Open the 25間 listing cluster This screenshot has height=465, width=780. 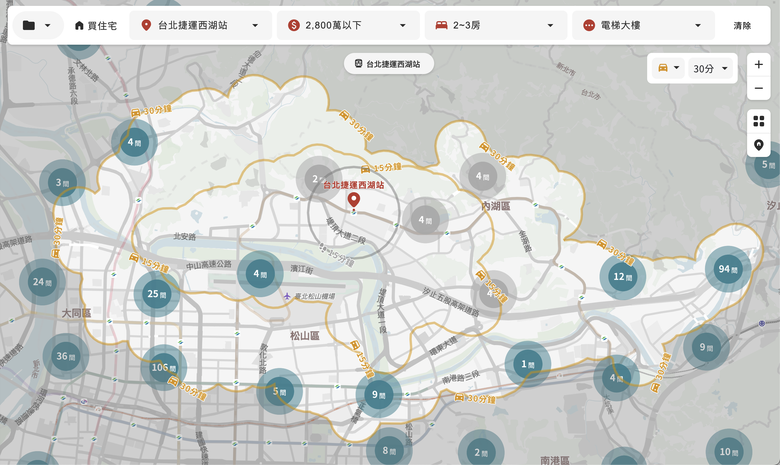pos(156,294)
